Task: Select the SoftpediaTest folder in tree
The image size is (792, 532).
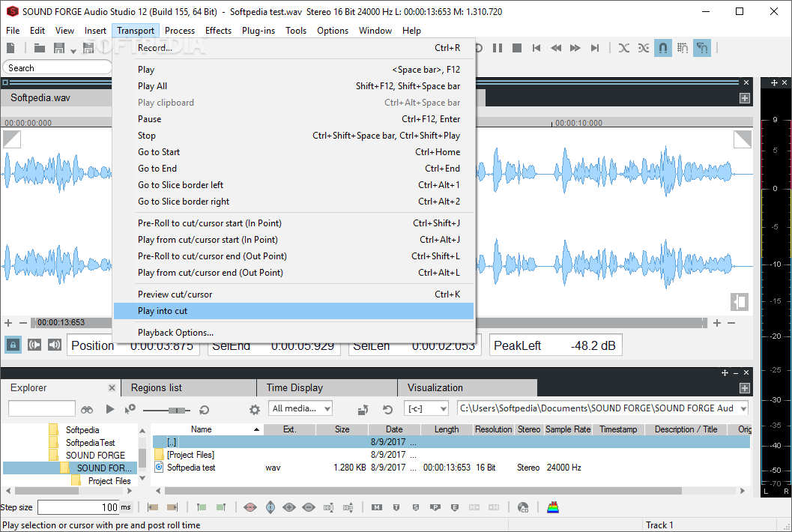Action: [x=90, y=443]
